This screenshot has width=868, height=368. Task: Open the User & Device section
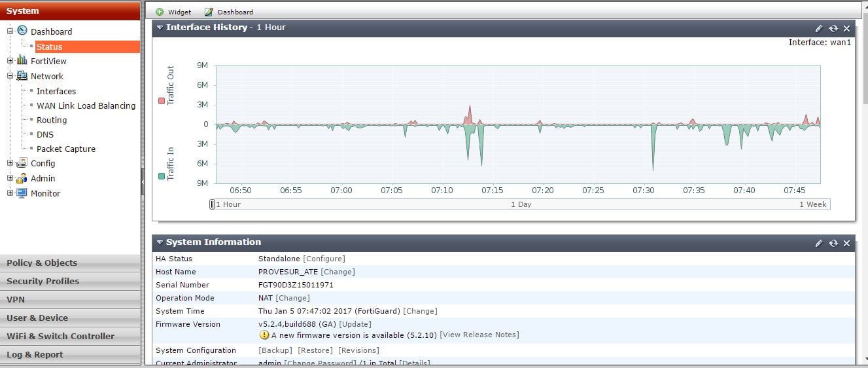(x=70, y=318)
